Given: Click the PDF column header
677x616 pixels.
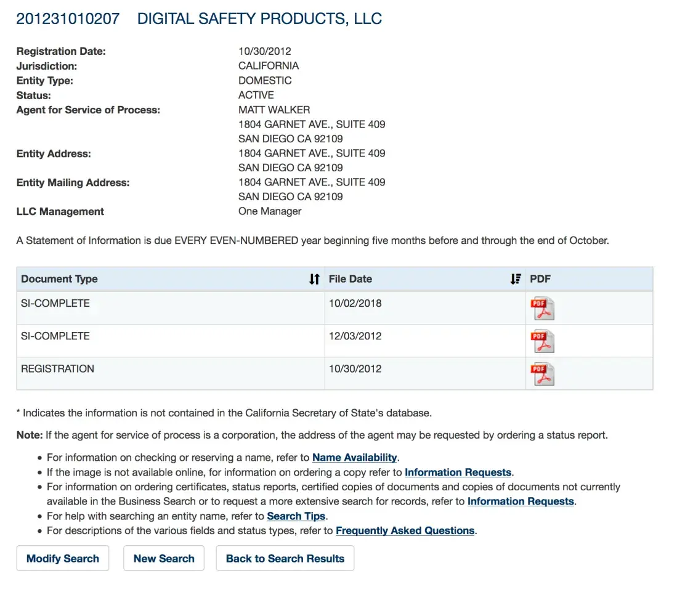Looking at the screenshot, I should tap(540, 279).
